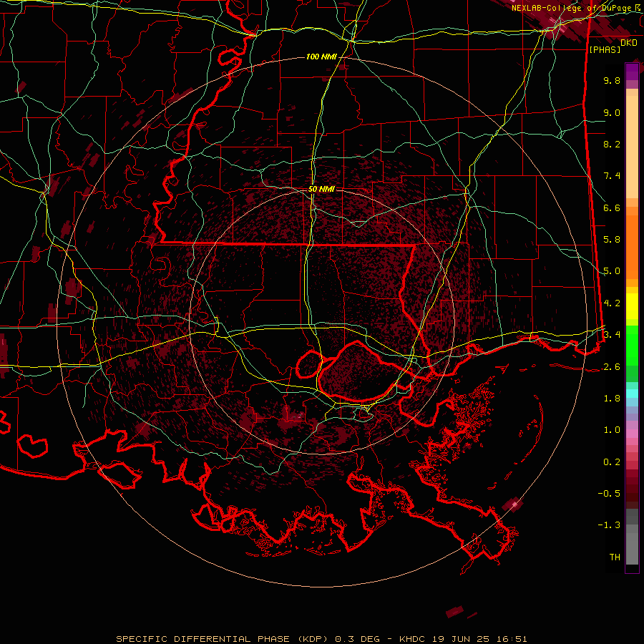Select the 4.2 value on color scale
The image size is (644, 644).
(x=612, y=303)
